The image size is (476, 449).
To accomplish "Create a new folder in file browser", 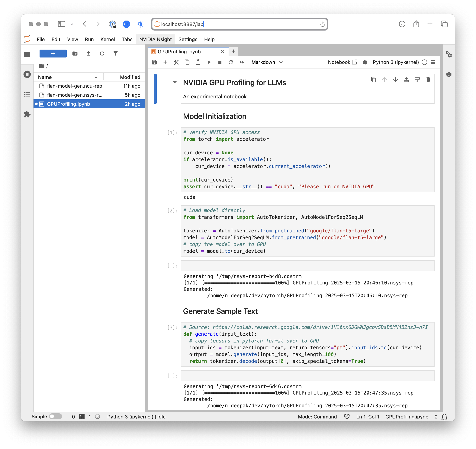I will (x=75, y=54).
